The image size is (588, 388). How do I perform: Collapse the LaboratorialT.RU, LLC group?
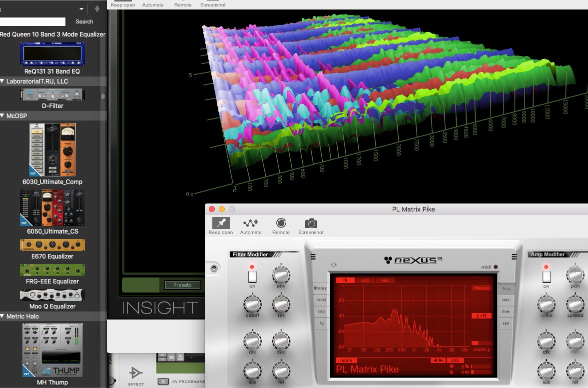(2, 81)
